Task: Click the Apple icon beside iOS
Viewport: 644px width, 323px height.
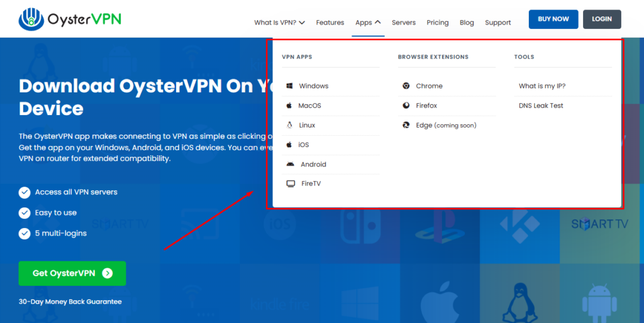Action: (289, 145)
